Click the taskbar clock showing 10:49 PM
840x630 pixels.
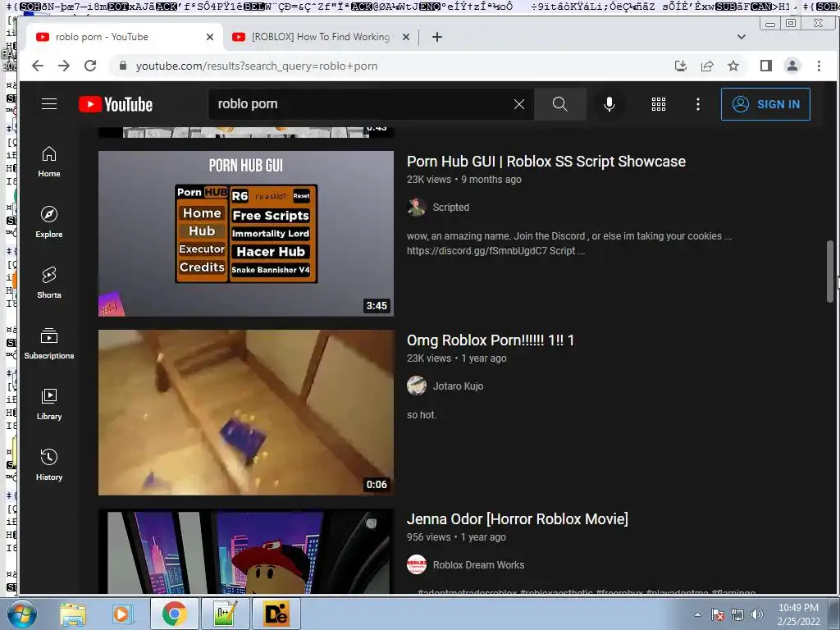click(798, 614)
